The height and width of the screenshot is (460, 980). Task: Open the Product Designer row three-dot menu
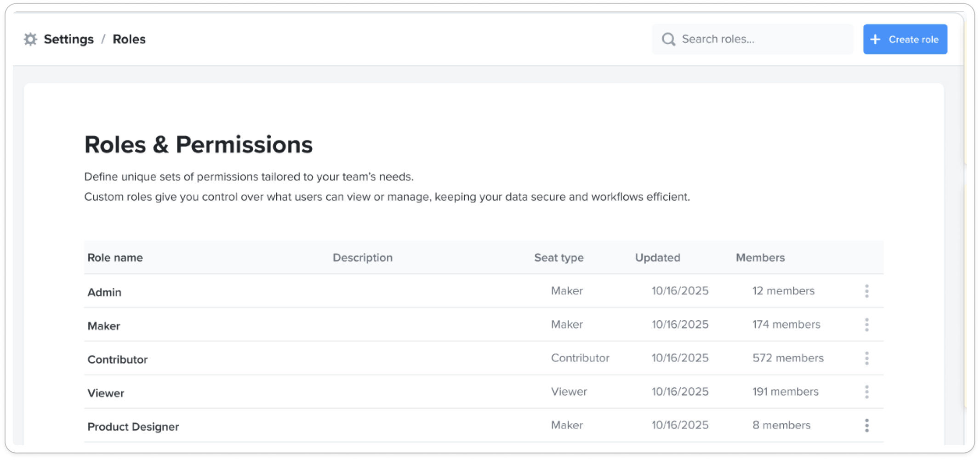(x=866, y=425)
